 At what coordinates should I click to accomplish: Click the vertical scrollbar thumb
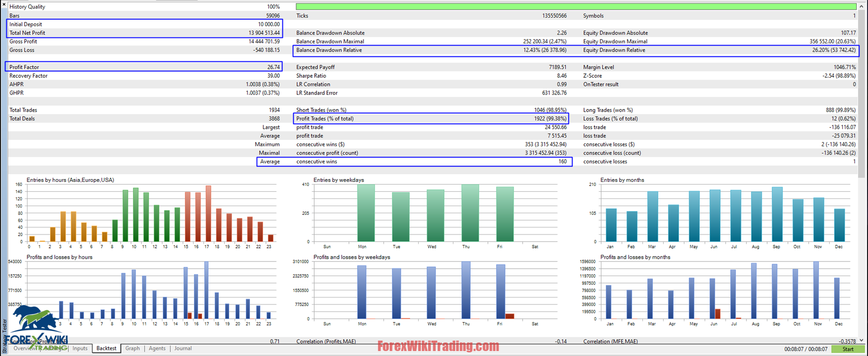pyautogui.click(x=862, y=94)
